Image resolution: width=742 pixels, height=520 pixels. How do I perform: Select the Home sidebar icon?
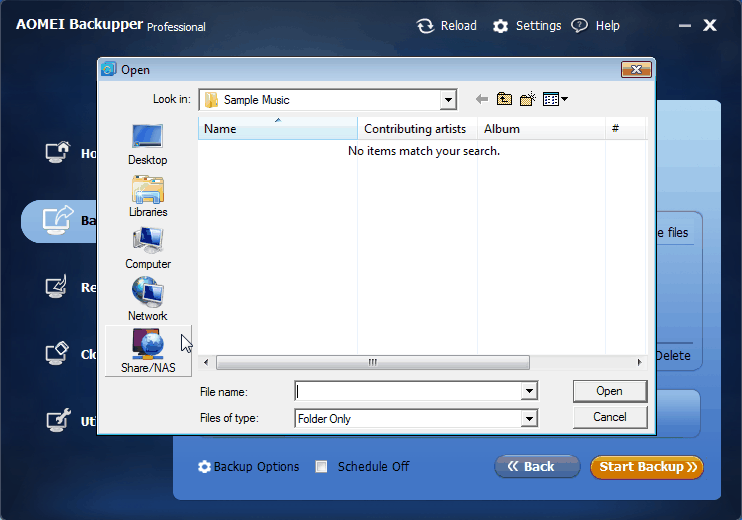point(58,152)
